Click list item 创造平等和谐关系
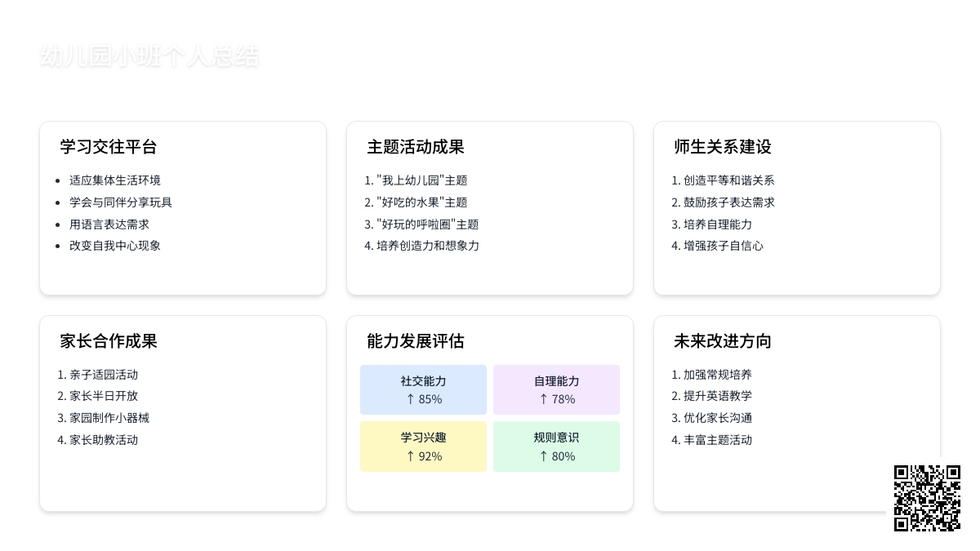The height and width of the screenshot is (551, 980). (x=729, y=180)
